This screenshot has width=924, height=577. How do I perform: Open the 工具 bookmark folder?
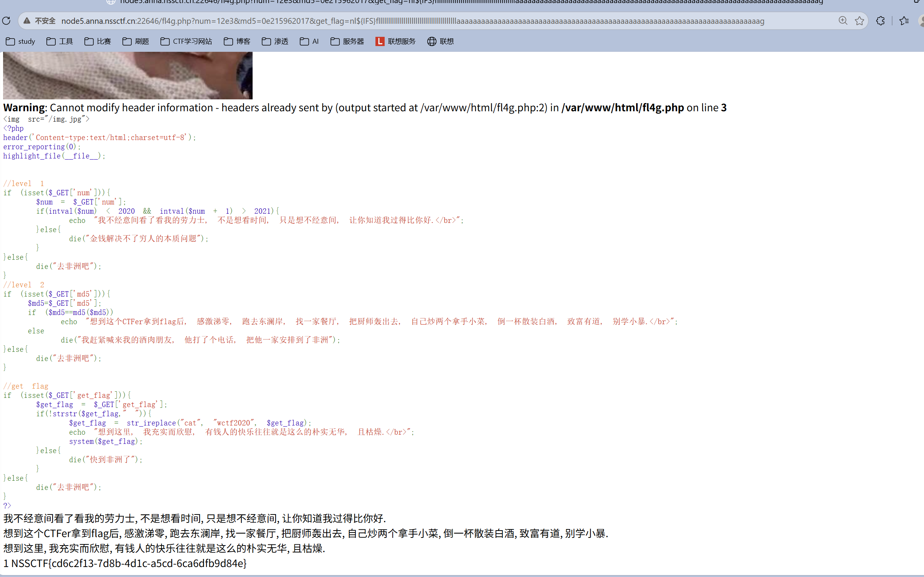(x=60, y=41)
